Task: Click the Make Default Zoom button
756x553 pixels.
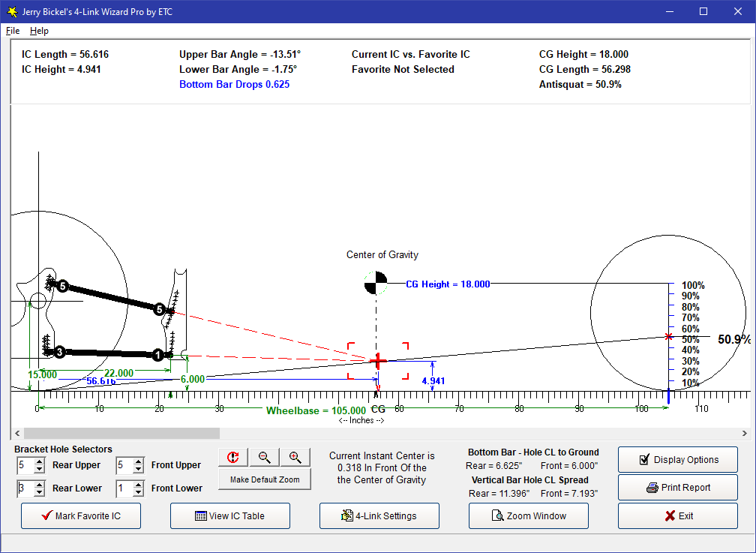Action: (265, 479)
